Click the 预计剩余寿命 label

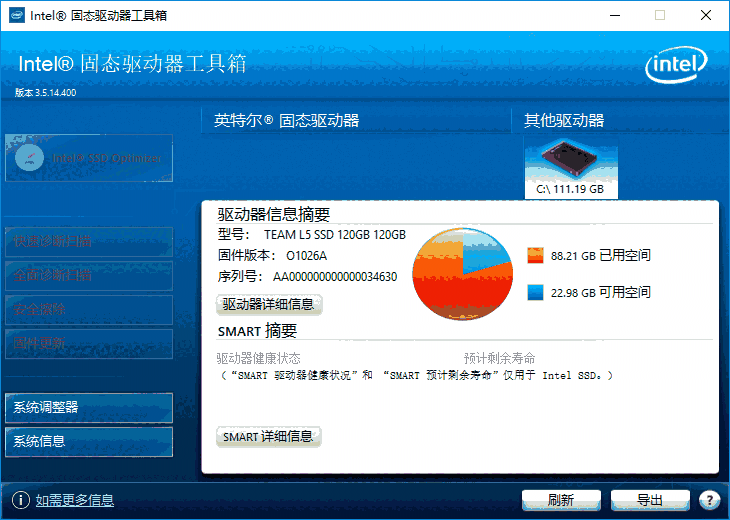pyautogui.click(x=499, y=358)
